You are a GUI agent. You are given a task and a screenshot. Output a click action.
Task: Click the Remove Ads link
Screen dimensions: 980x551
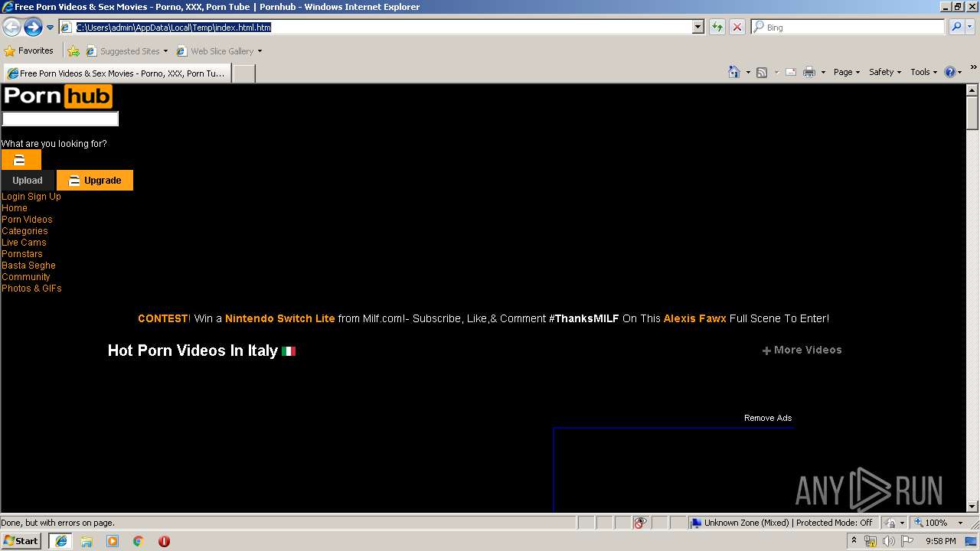pyautogui.click(x=768, y=418)
